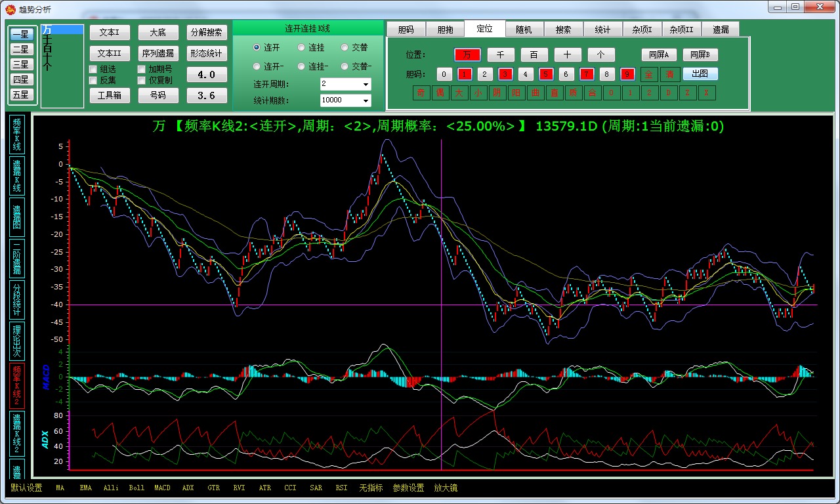Viewport: 840px width, 504px height.
Task: Open the 遗漏 tab
Action: point(721,30)
